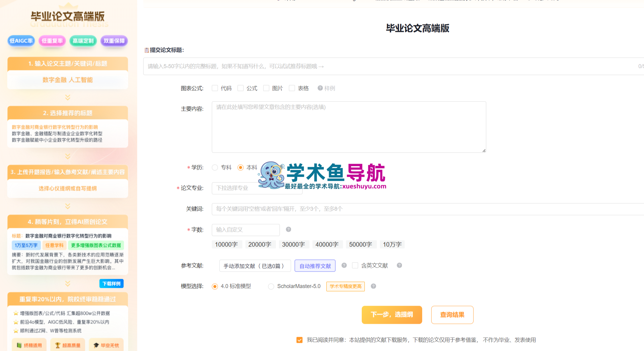点击侧边栏「数字金融 人工智能」主题项

tap(67, 80)
